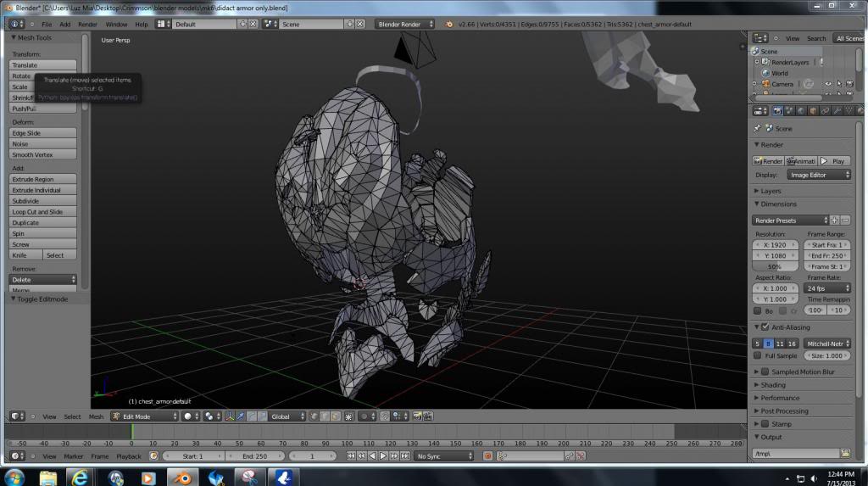
Task: Enable the Full Sample checkbox
Action: coord(759,356)
